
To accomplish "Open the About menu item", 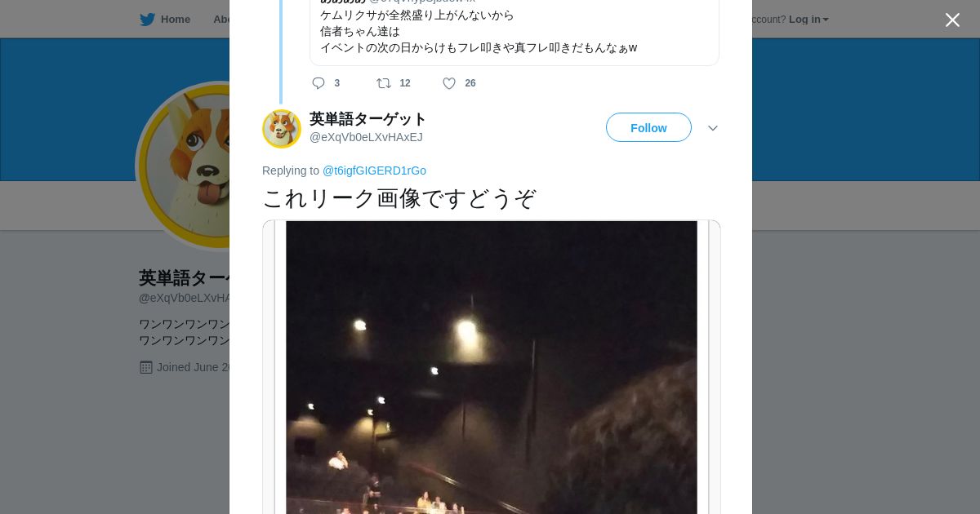I will [x=221, y=20].
